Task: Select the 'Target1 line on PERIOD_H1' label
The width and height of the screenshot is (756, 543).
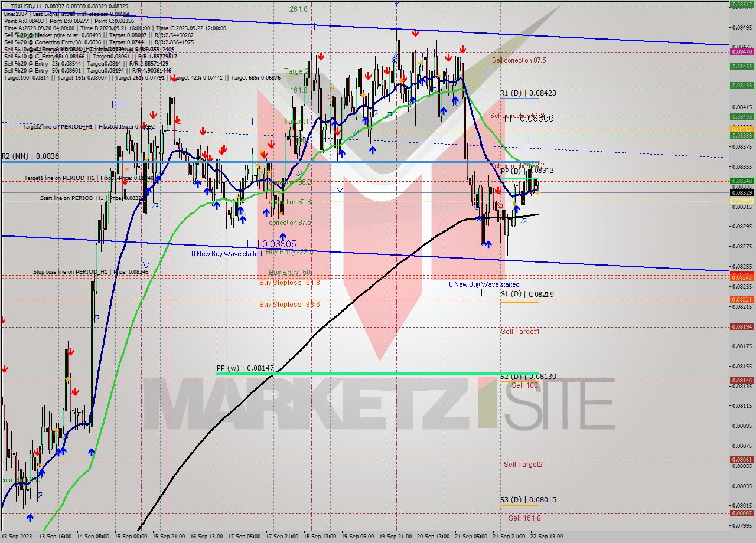Action: [89, 178]
